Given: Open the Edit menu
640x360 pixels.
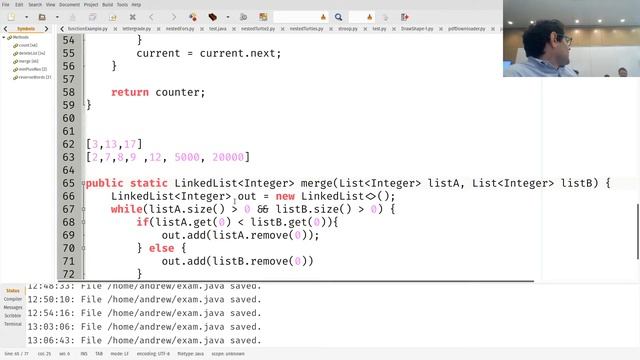Looking at the screenshot, I should pyautogui.click(x=19, y=4).
